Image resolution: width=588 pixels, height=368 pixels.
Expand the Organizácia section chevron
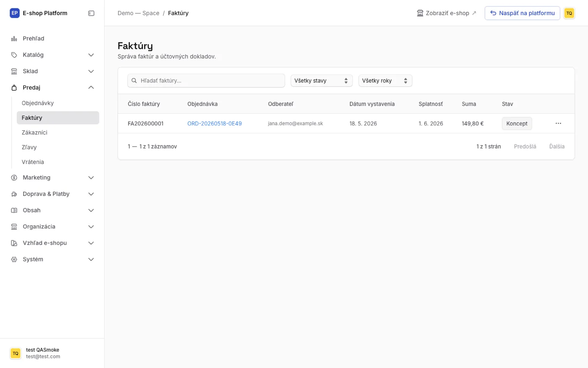click(91, 227)
